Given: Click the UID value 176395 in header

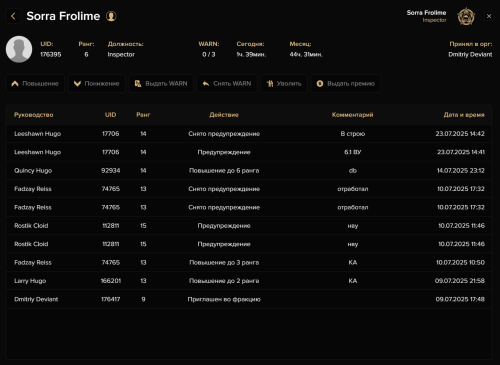Looking at the screenshot, I should pos(51,54).
